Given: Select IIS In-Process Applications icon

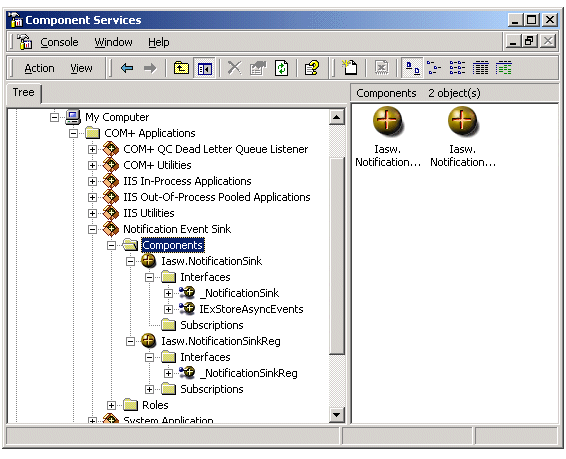Looking at the screenshot, I should [x=111, y=180].
